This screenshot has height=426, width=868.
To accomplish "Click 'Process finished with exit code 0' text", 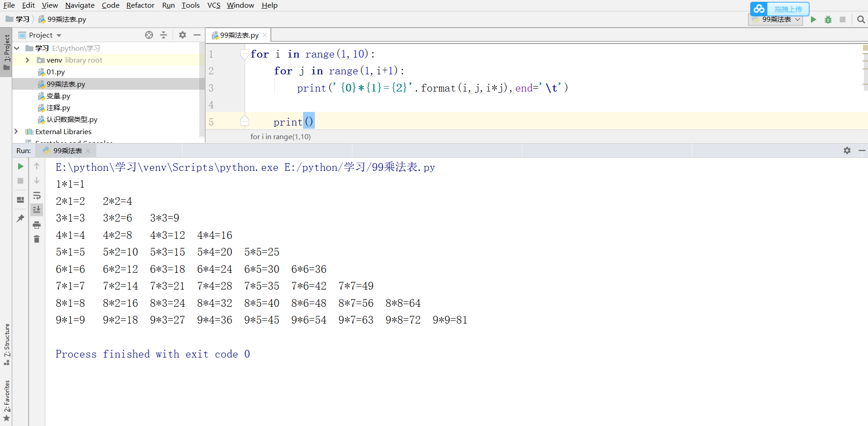I will click(x=153, y=354).
